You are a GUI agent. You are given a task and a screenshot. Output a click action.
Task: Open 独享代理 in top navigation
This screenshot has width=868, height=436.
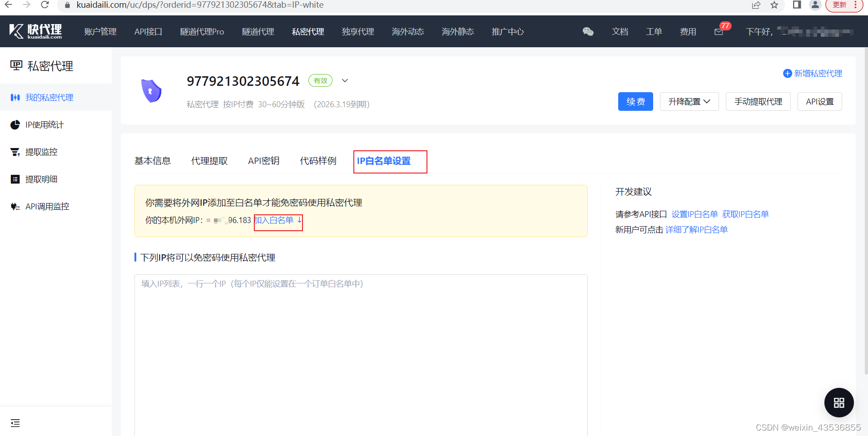[x=358, y=31]
